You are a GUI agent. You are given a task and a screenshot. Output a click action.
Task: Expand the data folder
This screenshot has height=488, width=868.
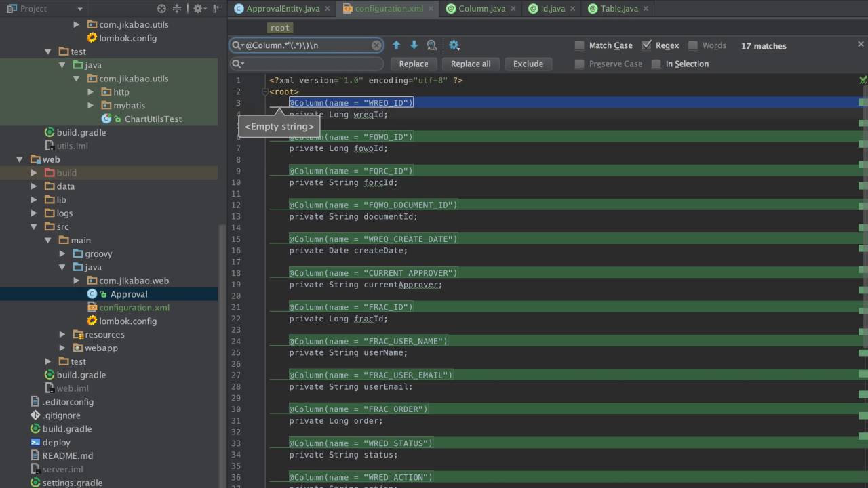34,186
